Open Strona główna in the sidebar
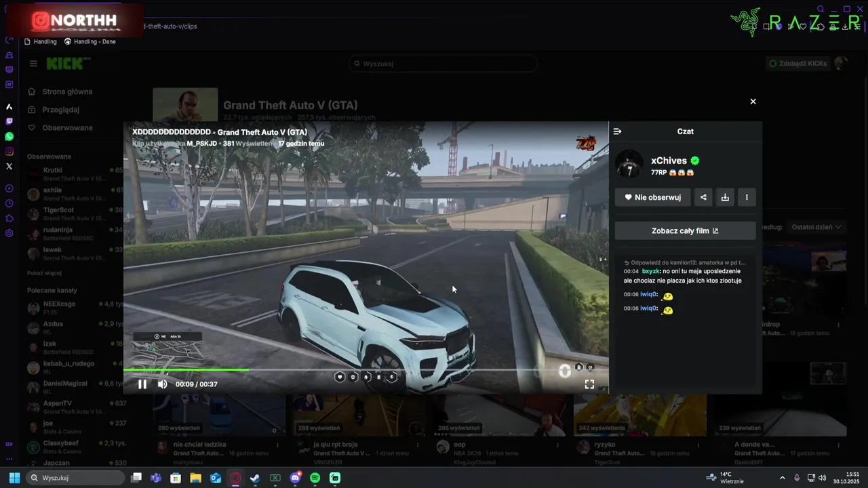868x488 pixels. pos(67,91)
